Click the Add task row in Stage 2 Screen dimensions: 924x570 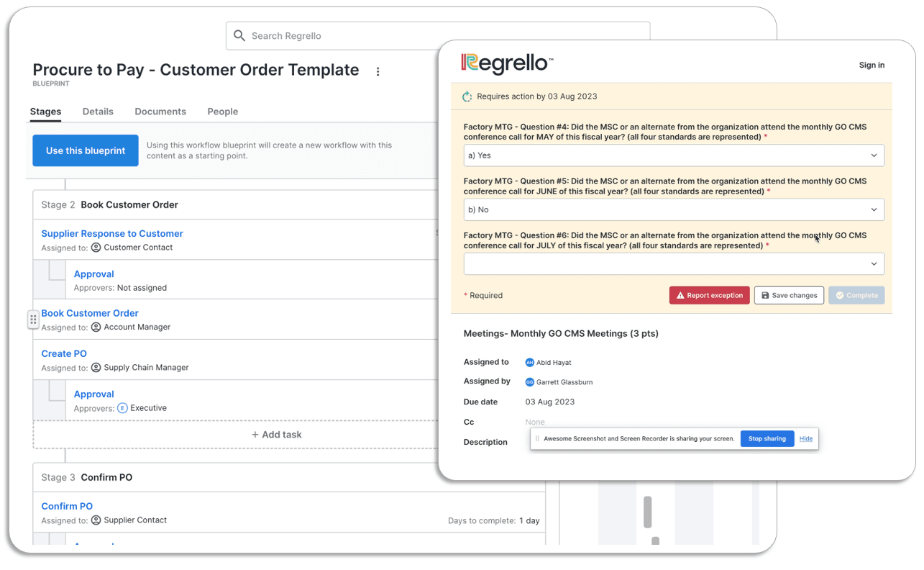[277, 435]
